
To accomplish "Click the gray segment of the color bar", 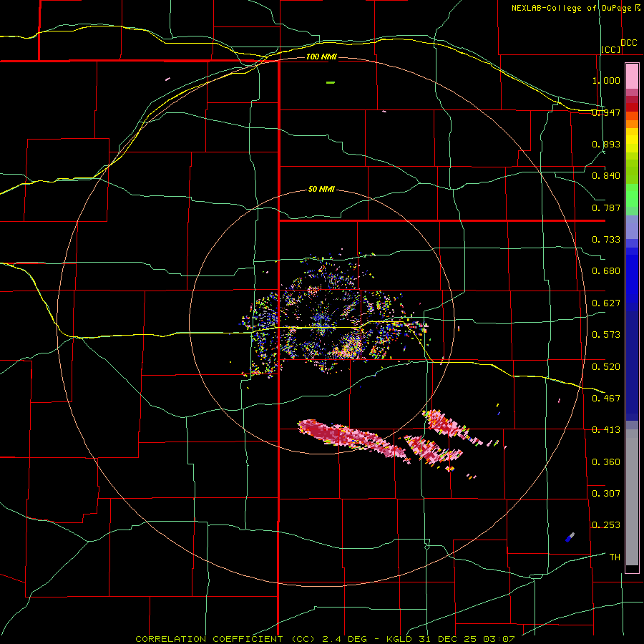I will [x=632, y=497].
